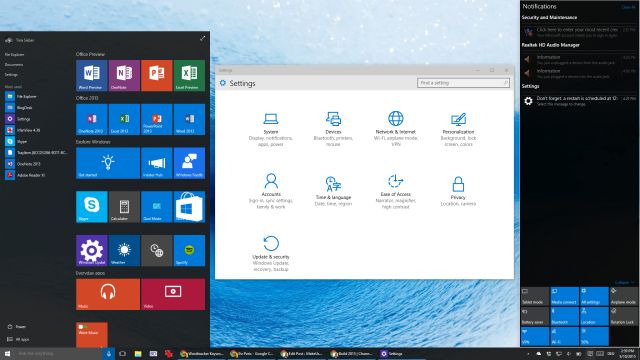Open the Windows Store tile
This screenshot has height=360, width=640.
tap(189, 207)
